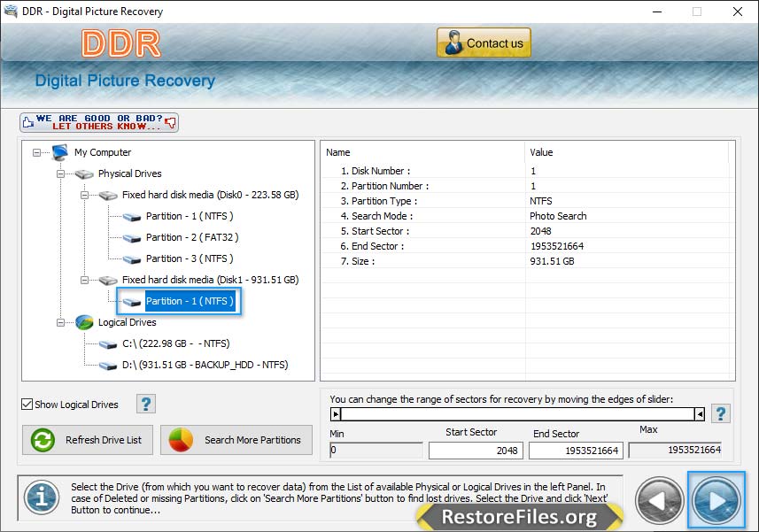Collapse the Logical Drives tree node

point(61,322)
